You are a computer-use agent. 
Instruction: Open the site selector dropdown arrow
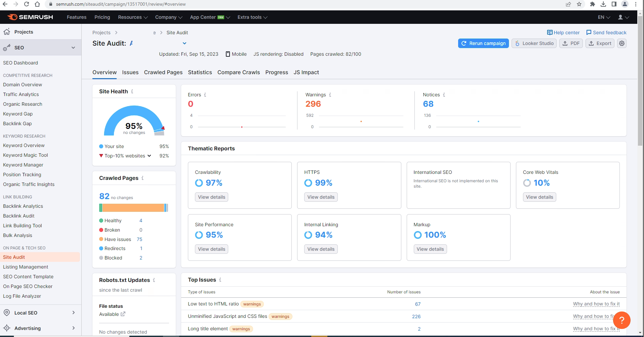[185, 43]
